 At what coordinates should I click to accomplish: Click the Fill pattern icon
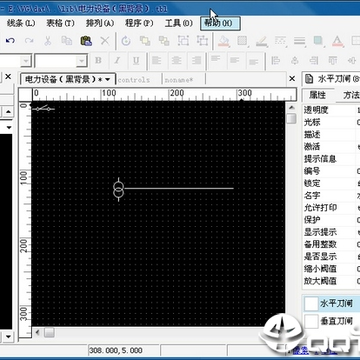click(242, 41)
